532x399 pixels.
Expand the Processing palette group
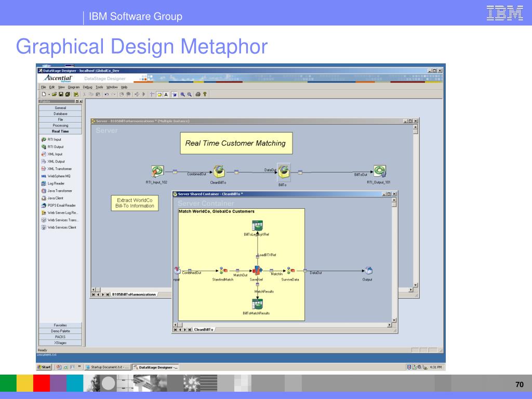click(x=60, y=125)
